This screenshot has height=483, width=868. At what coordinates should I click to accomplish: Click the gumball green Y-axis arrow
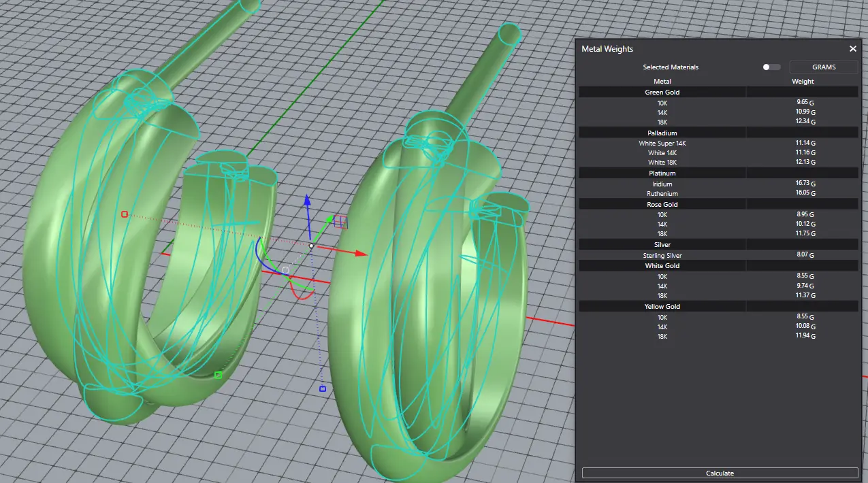pyautogui.click(x=330, y=219)
